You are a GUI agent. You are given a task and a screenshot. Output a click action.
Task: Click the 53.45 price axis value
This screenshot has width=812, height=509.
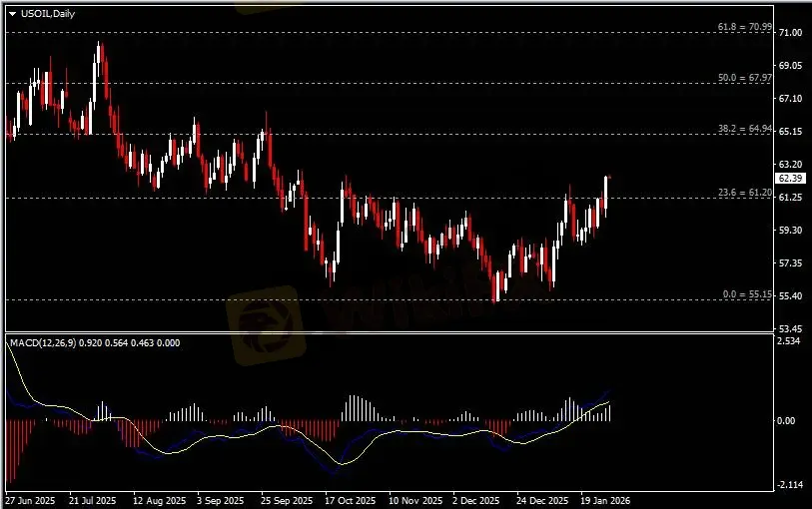point(790,329)
